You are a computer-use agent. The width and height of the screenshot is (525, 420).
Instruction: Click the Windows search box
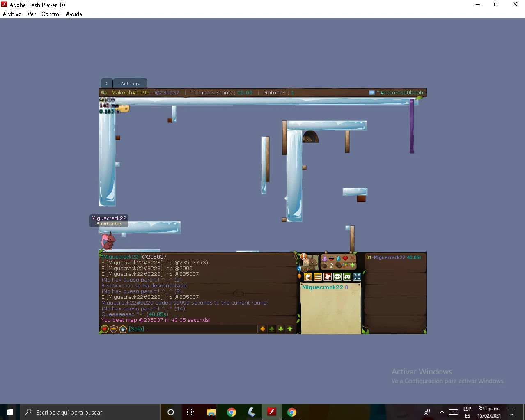point(90,412)
